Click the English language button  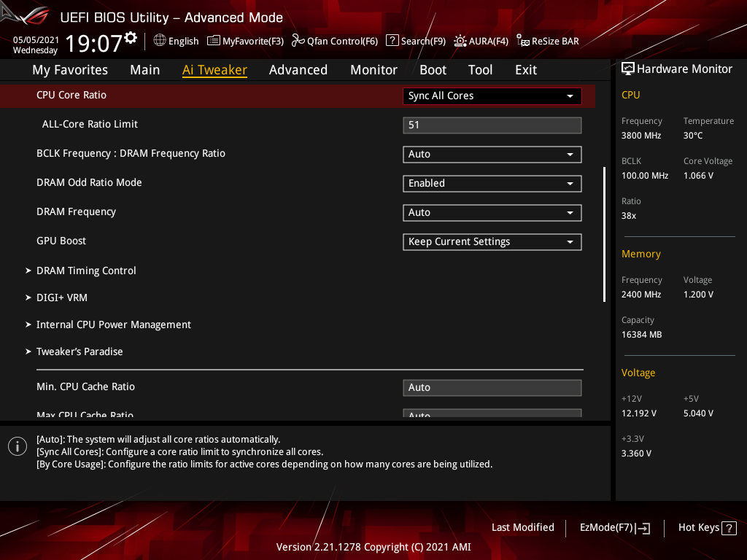177,41
